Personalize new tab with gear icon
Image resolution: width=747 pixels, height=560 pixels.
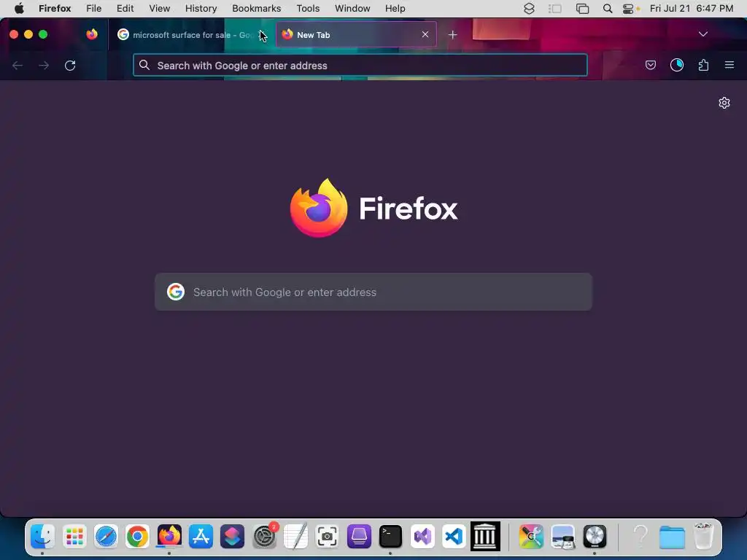click(x=724, y=103)
